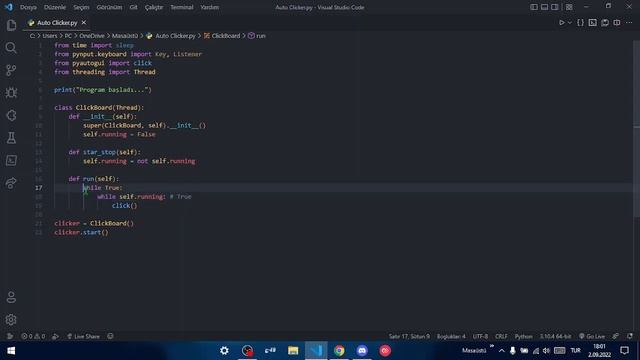The image size is (640, 360).
Task: Open the Manage gear in activity bar
Action: click(x=11, y=320)
